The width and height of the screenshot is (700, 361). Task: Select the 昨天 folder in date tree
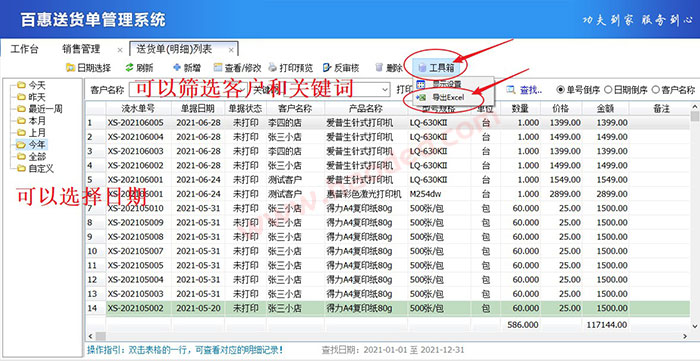click(31, 96)
